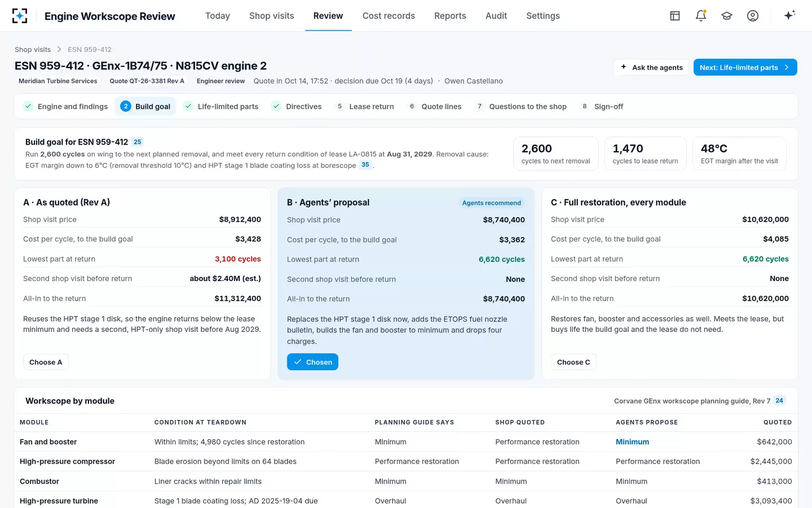Click the Engineer review status tag
This screenshot has width=812, height=508.
220,81
